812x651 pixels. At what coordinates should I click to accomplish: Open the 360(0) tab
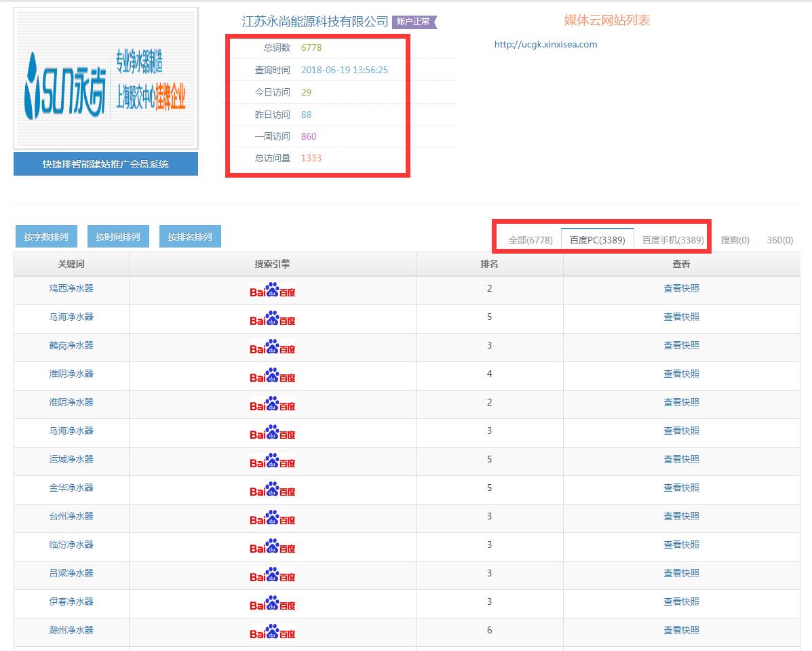(779, 240)
